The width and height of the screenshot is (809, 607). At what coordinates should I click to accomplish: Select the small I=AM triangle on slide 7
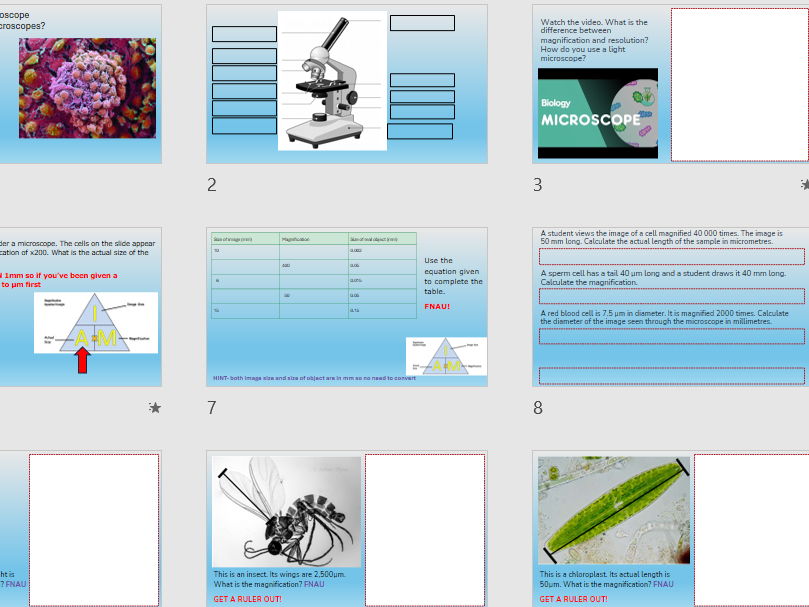point(445,355)
